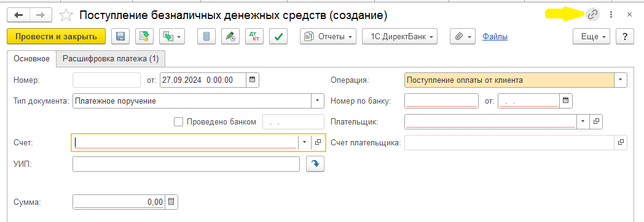Screen dimensions: 644x222
Task: Open the Файлы link
Action: click(495, 36)
